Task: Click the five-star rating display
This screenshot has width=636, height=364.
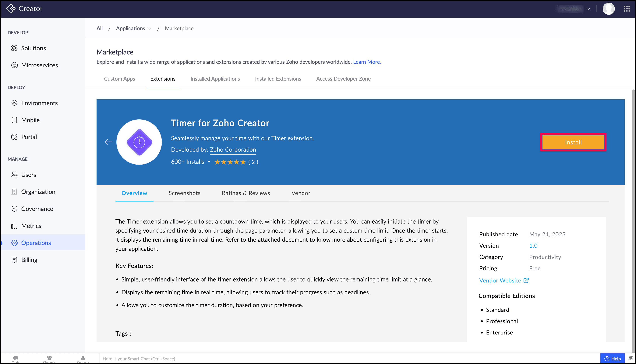Action: pos(230,162)
